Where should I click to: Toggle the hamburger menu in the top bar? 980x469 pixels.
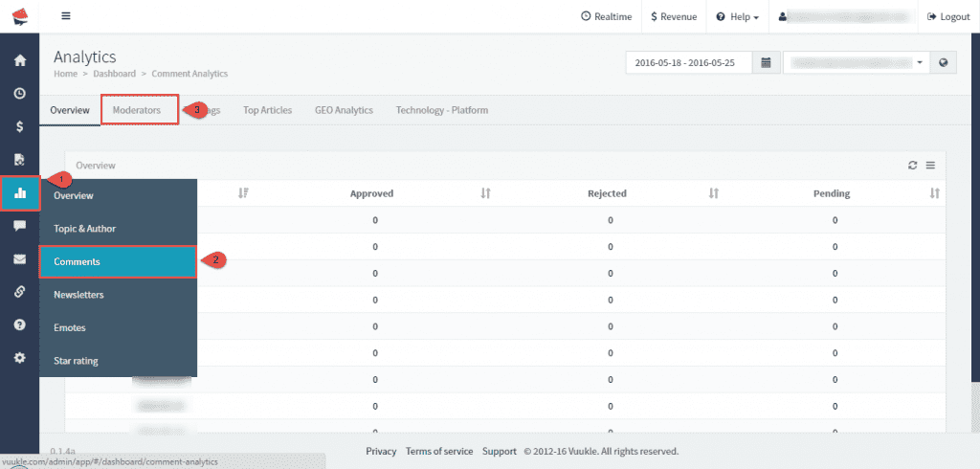coord(65,16)
